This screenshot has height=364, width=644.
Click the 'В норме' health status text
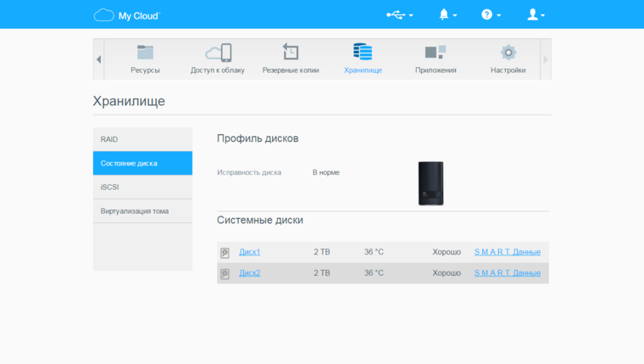pos(326,172)
